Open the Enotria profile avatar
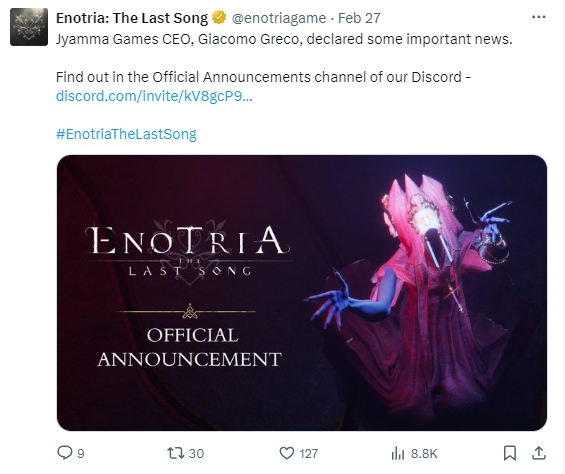The image size is (565, 474). 29,27
